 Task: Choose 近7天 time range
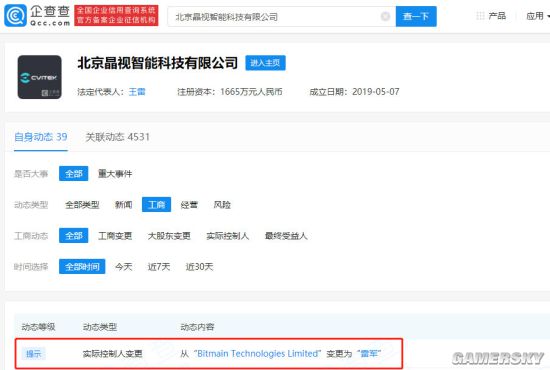pyautogui.click(x=159, y=267)
